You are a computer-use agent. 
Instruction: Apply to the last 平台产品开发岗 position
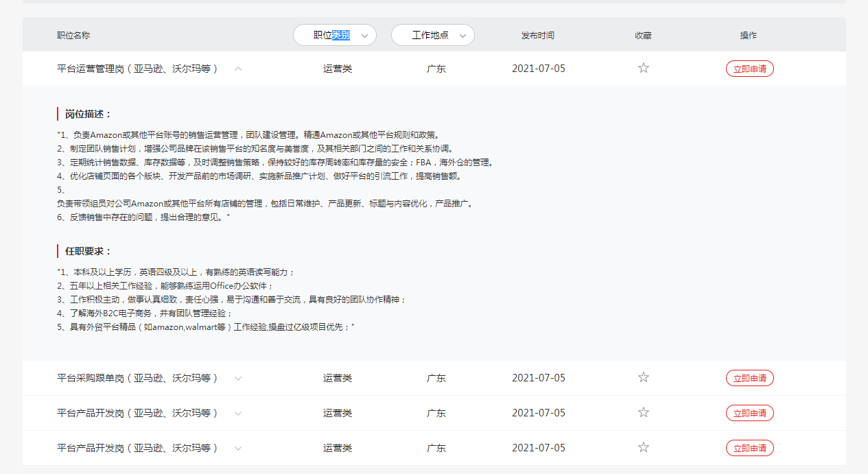click(749, 447)
